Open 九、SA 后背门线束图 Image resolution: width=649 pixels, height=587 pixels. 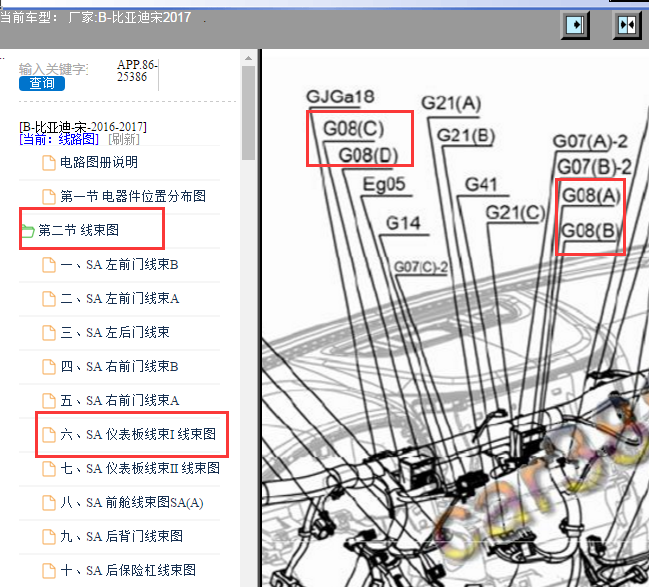122,536
